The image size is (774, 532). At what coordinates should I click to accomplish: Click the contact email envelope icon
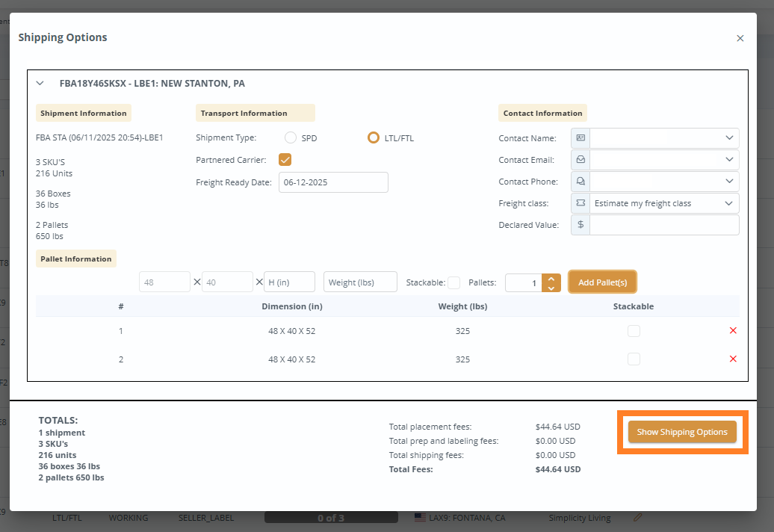pos(580,160)
